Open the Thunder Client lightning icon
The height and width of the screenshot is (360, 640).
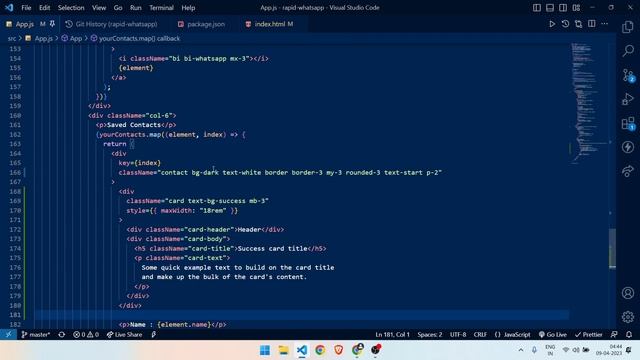(x=628, y=147)
